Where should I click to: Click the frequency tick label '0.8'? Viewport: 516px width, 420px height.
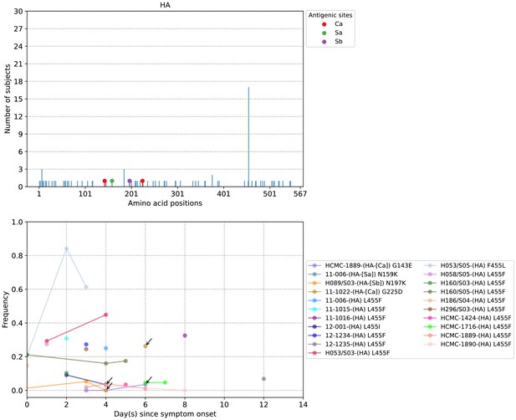click(18, 256)
